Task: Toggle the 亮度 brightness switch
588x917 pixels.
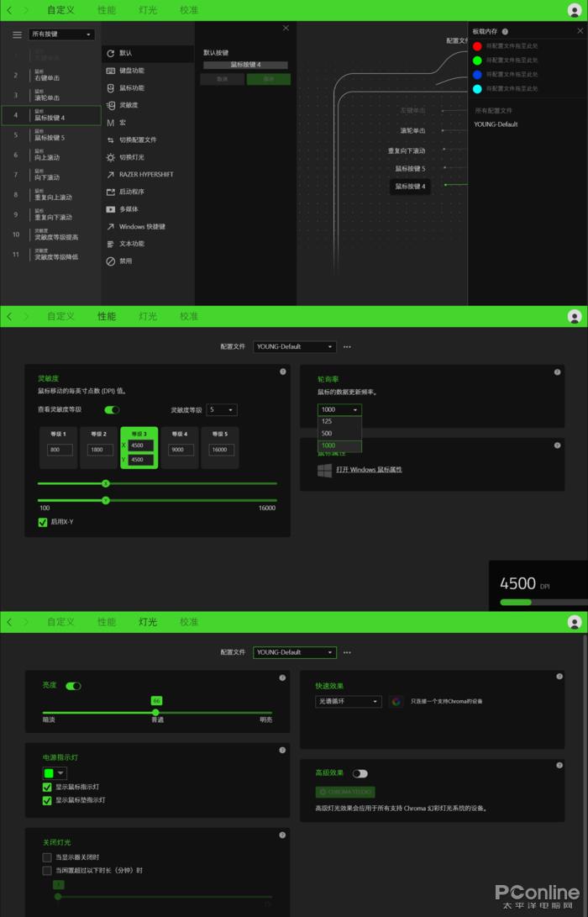Action: coord(74,686)
